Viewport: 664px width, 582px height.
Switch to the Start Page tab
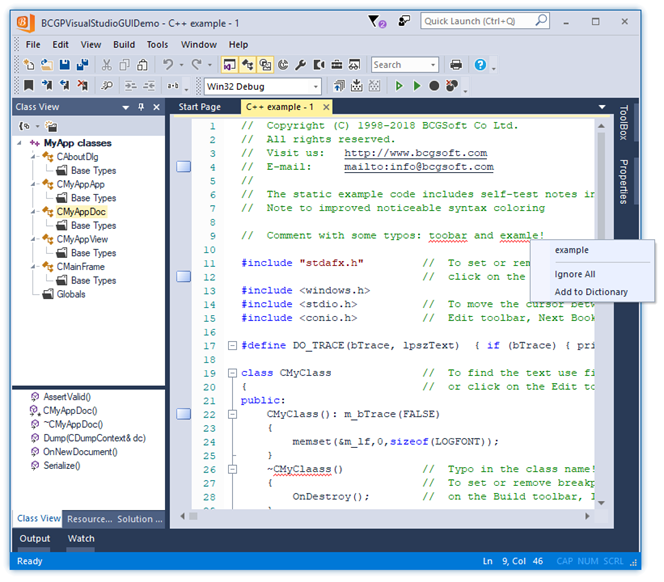199,107
